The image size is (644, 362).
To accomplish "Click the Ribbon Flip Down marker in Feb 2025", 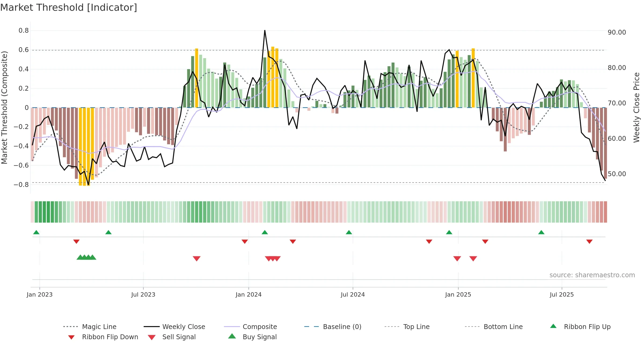I will pyautogui.click(x=485, y=242).
